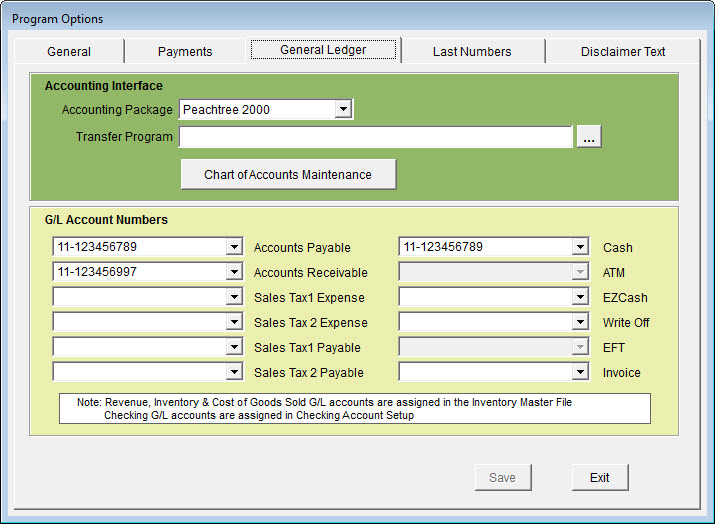Open the Sales Tax 2 Expense dropdown
The image size is (715, 524).
click(x=234, y=322)
